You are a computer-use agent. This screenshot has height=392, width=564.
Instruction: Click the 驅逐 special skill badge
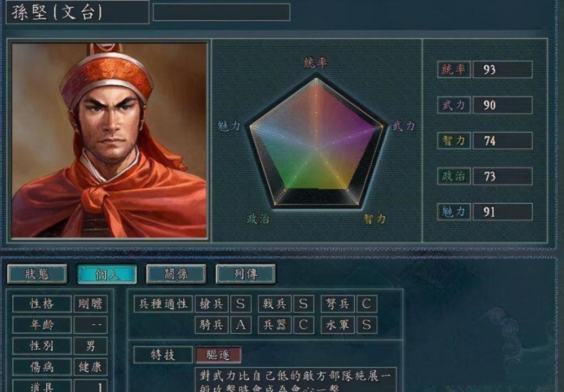218,355
